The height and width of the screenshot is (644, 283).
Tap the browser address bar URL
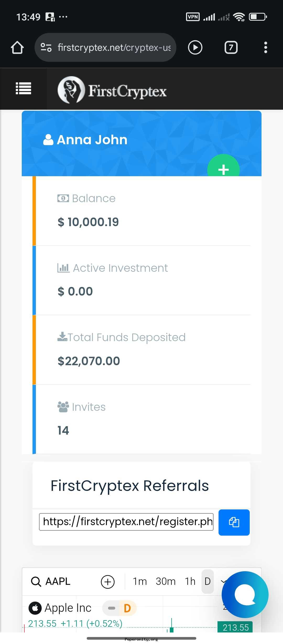point(114,47)
